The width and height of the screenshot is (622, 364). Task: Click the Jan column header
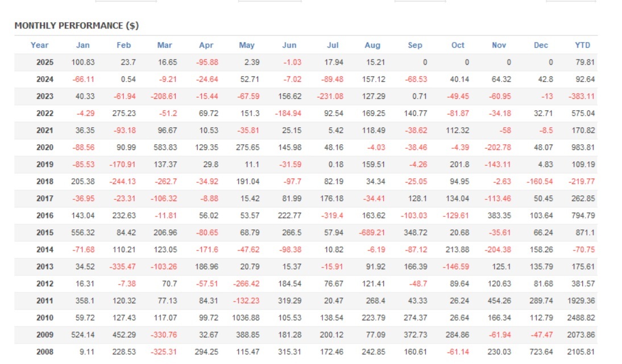(x=82, y=45)
